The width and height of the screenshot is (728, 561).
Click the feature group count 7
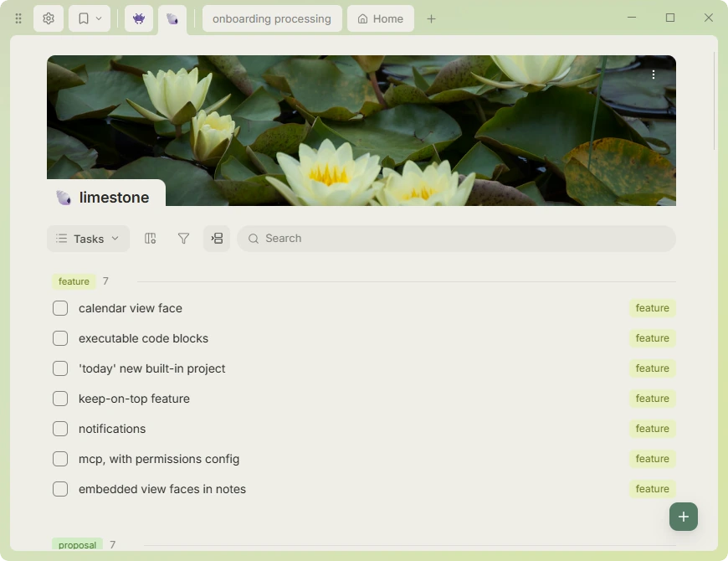105,281
